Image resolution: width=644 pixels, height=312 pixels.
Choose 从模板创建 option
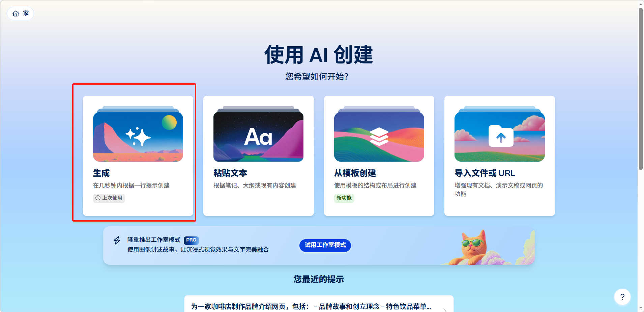[x=379, y=156]
